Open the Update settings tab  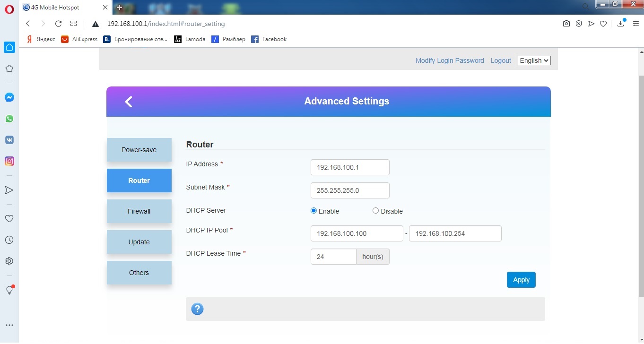(139, 242)
